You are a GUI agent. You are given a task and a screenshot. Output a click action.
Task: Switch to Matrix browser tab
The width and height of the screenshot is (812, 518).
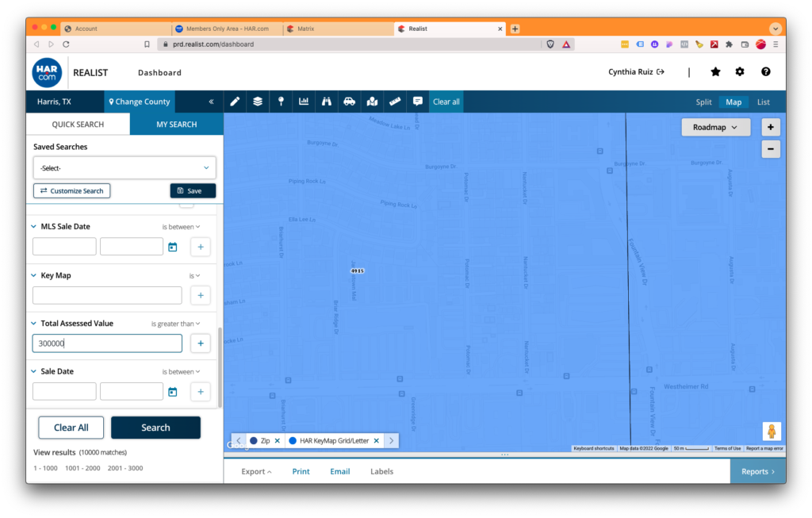click(339, 29)
